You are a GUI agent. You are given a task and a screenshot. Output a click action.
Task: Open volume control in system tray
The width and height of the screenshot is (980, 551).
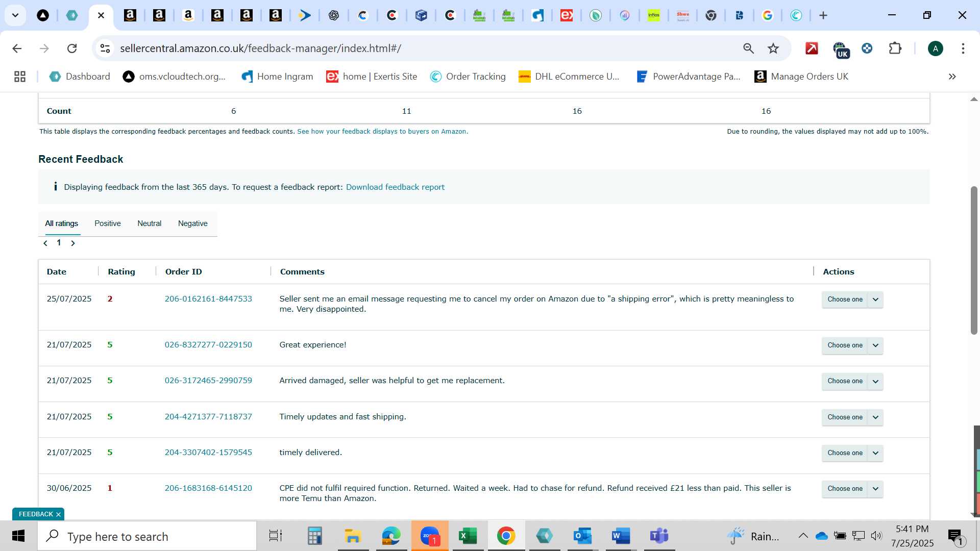[x=876, y=536]
